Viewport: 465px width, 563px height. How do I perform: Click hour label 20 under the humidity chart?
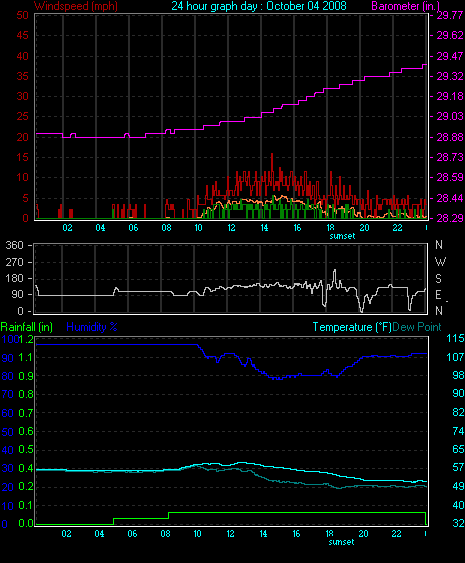[x=363, y=534]
